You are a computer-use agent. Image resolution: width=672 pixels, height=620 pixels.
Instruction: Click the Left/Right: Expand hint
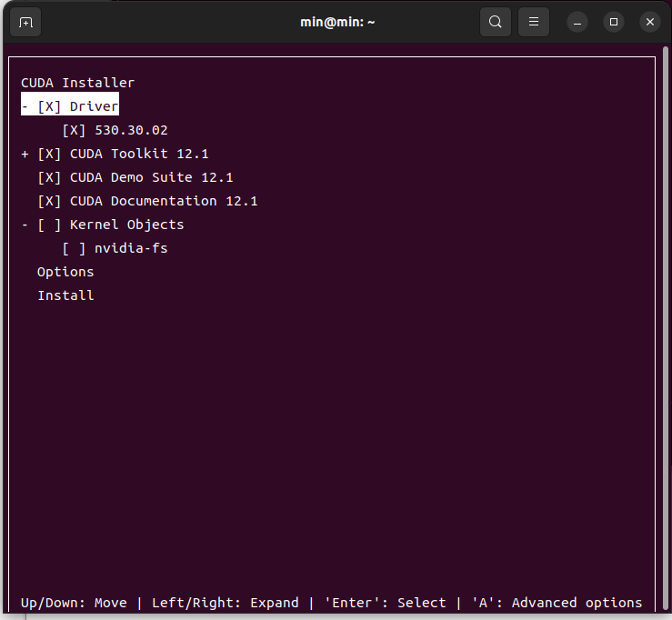226,603
